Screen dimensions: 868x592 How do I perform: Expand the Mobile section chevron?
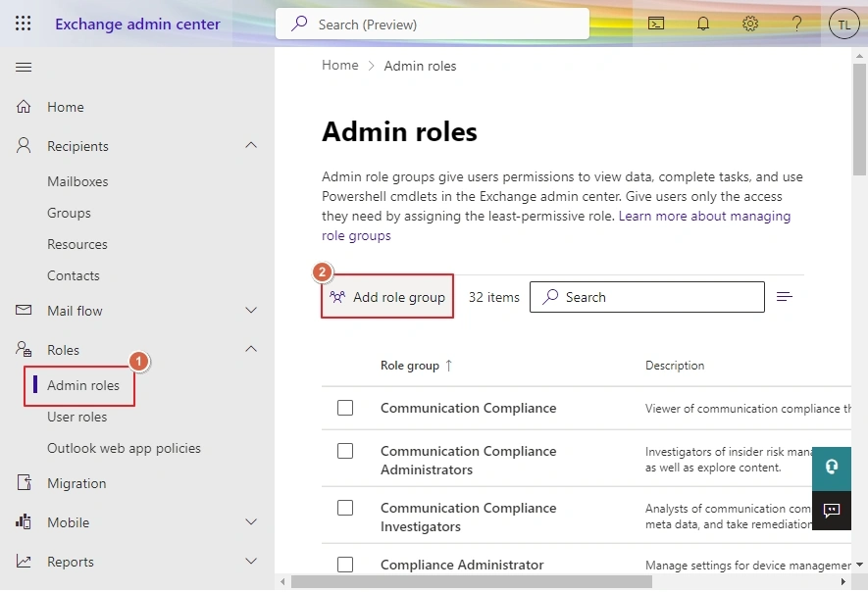251,521
